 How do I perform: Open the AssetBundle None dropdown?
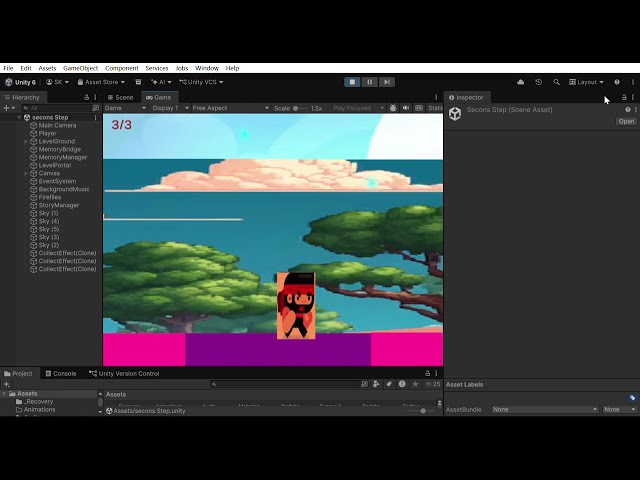[x=545, y=409]
